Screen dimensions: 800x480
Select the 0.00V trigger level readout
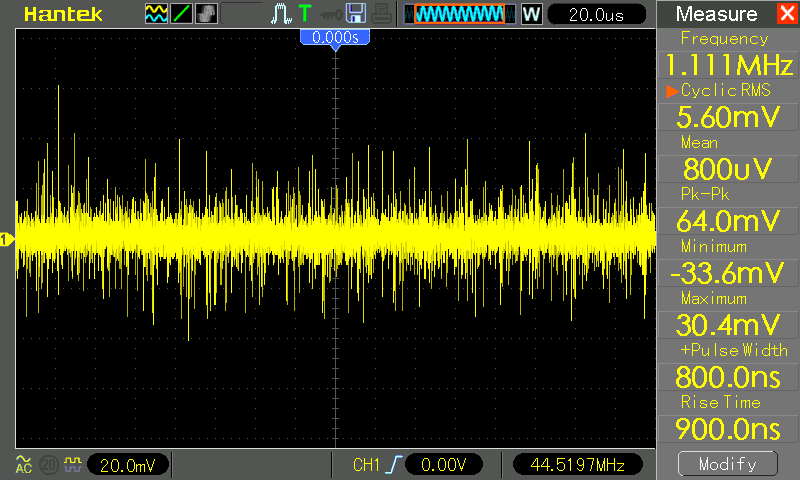[x=443, y=465]
